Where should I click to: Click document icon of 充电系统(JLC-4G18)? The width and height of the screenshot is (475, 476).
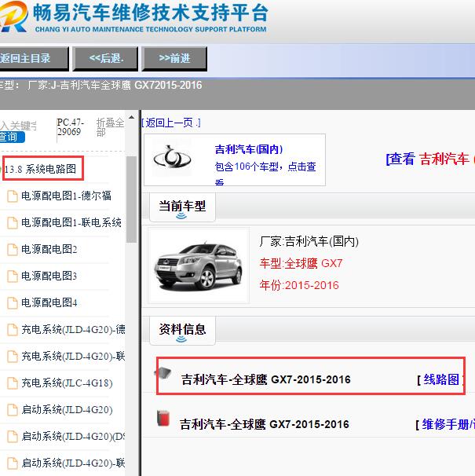click(13, 383)
